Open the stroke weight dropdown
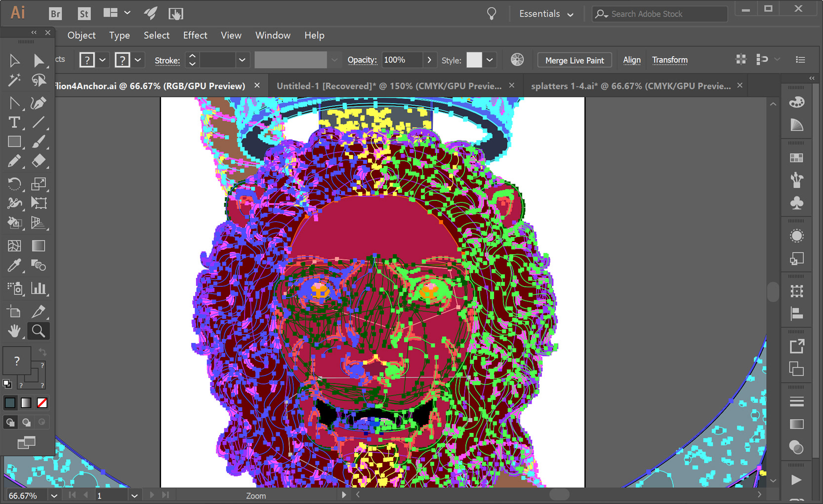823x504 pixels. [x=242, y=60]
